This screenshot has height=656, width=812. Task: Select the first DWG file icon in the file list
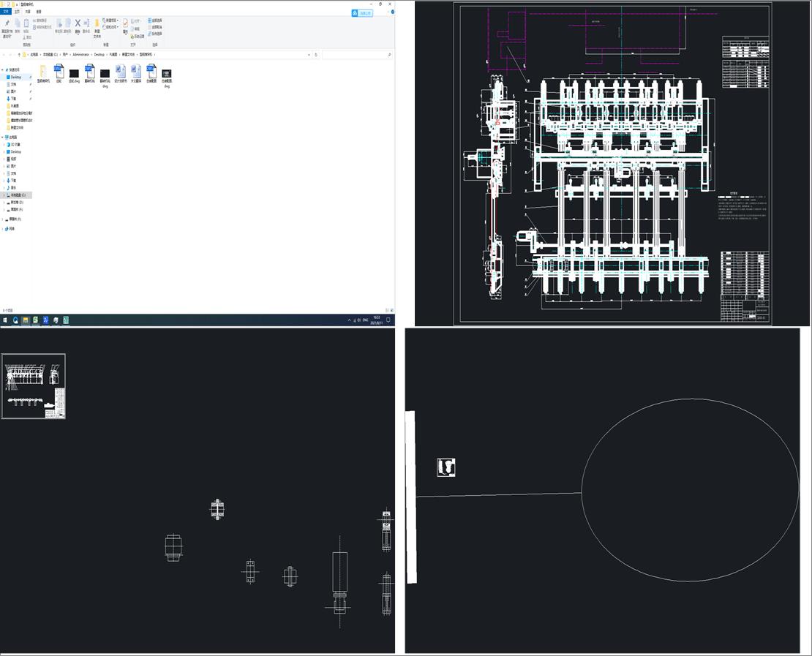[x=59, y=71]
